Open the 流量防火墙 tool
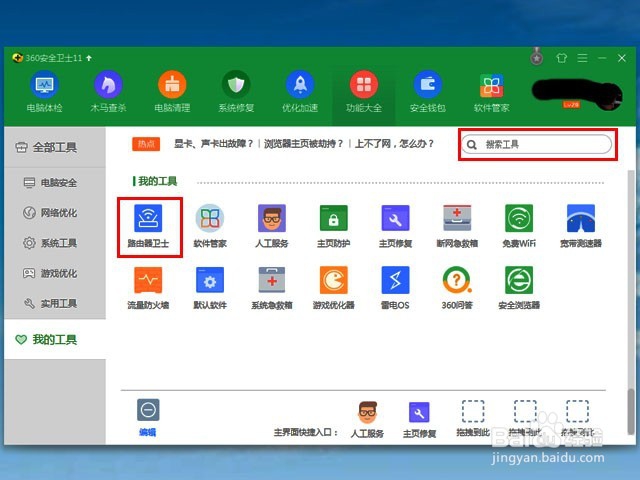The width and height of the screenshot is (640, 480). [148, 288]
